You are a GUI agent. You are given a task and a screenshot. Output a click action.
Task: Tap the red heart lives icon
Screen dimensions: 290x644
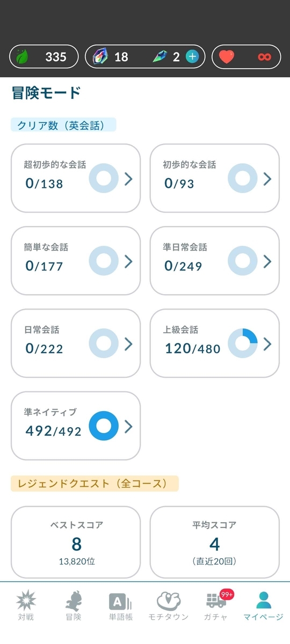click(x=227, y=56)
